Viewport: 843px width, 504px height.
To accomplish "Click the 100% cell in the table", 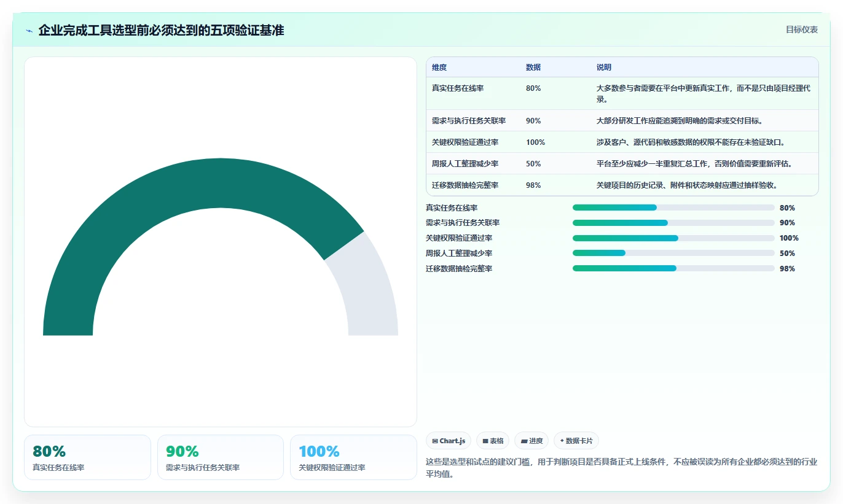I will tap(535, 142).
